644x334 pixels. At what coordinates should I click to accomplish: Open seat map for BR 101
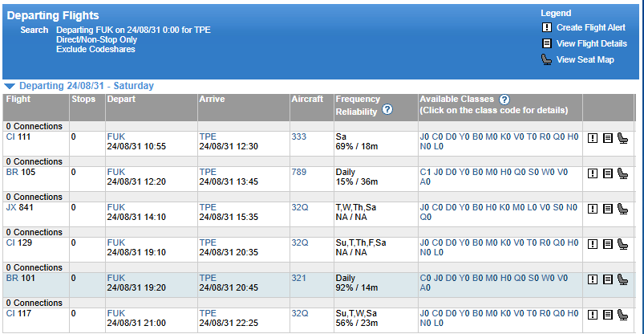622,279
